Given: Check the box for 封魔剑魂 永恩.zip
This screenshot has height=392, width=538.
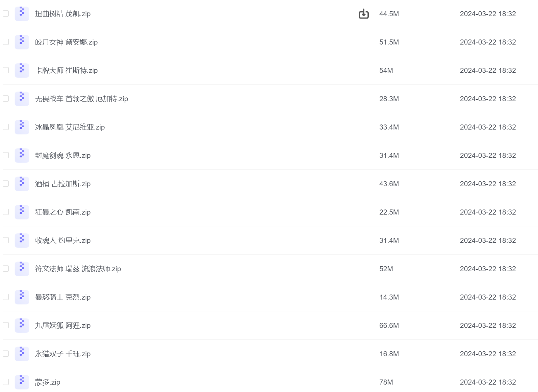Looking at the screenshot, I should coord(6,155).
